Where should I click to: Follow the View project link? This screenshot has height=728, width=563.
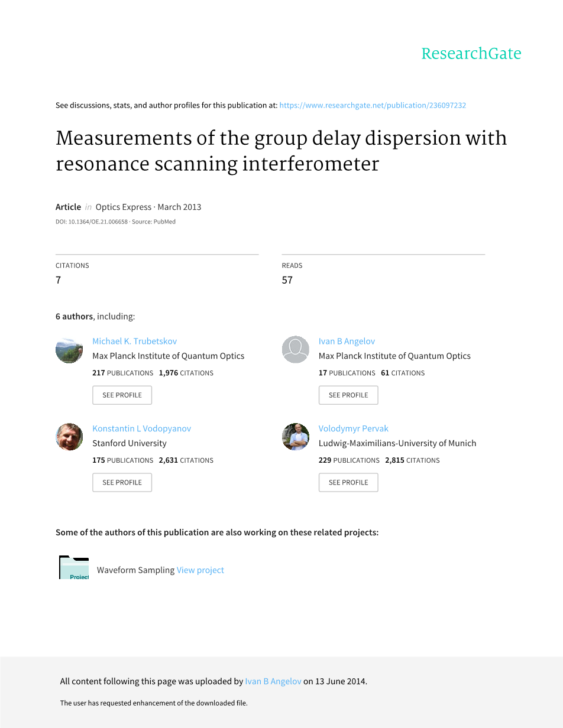pos(200,570)
